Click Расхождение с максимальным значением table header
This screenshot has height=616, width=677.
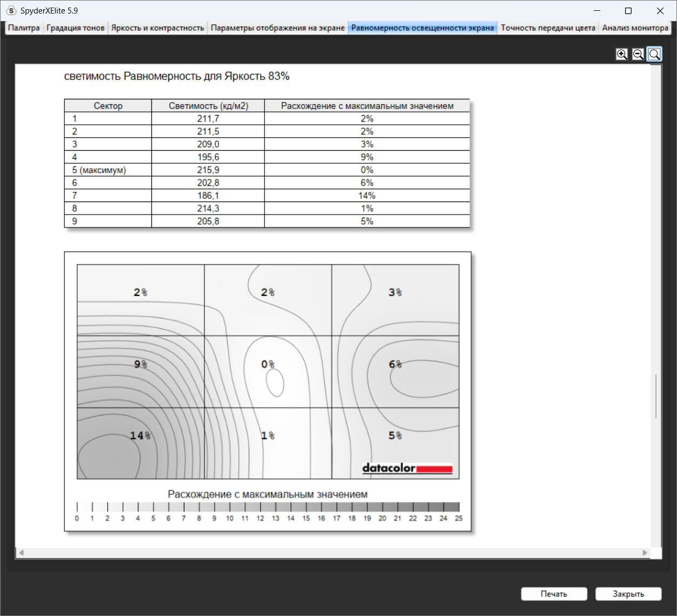[x=367, y=106]
